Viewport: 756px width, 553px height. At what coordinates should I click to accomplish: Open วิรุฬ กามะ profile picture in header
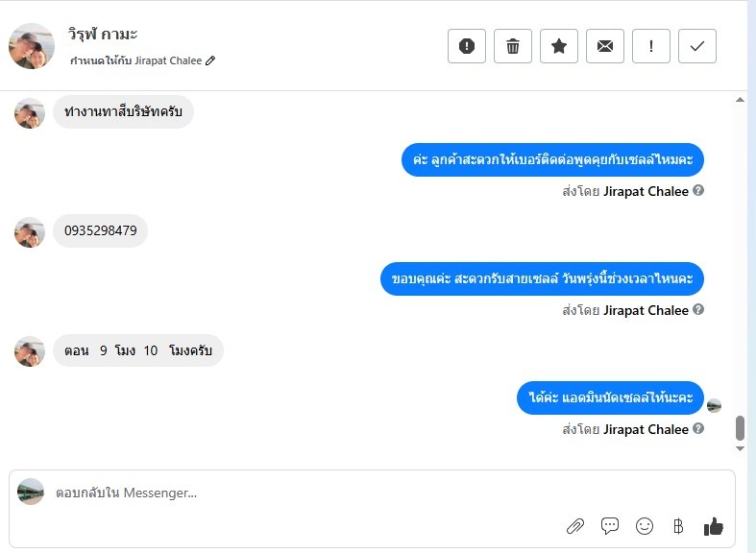tap(32, 46)
